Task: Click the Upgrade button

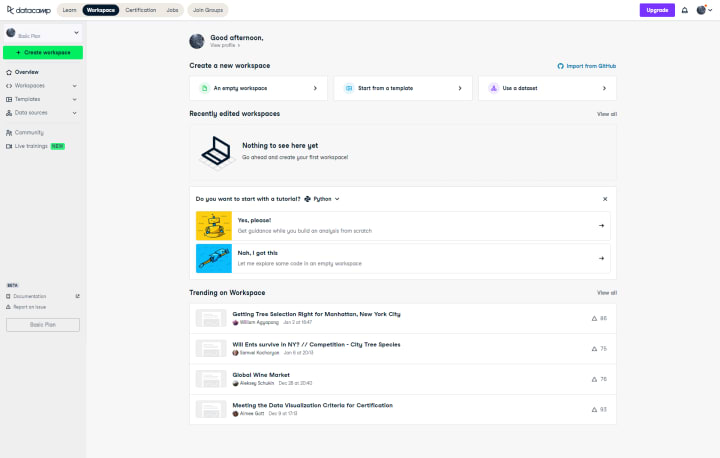Action: coord(657,10)
